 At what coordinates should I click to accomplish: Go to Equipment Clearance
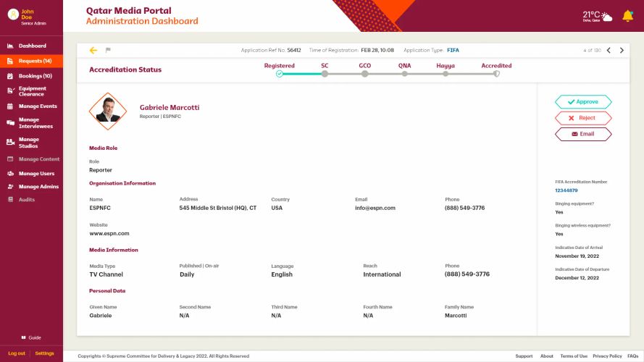point(32,91)
